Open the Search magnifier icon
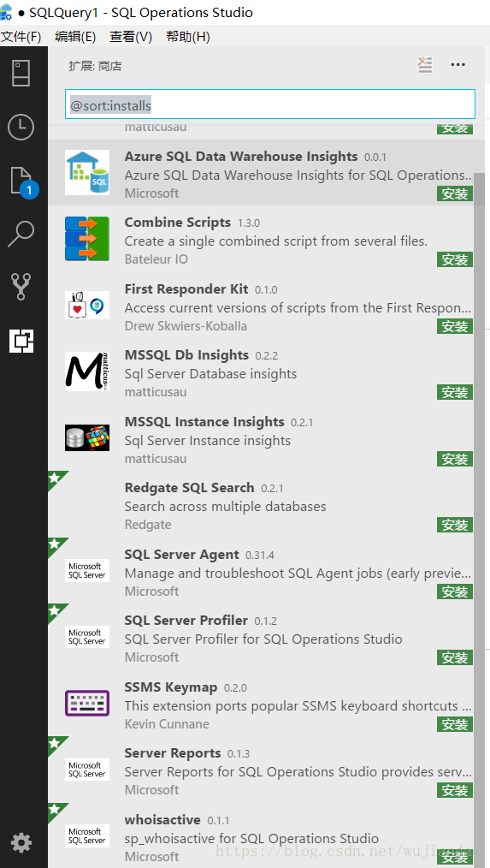Screen dimensions: 490x868 [21, 235]
